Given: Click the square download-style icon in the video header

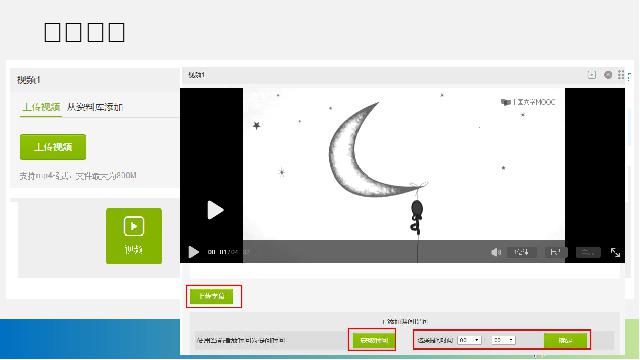Looking at the screenshot, I should 592,75.
